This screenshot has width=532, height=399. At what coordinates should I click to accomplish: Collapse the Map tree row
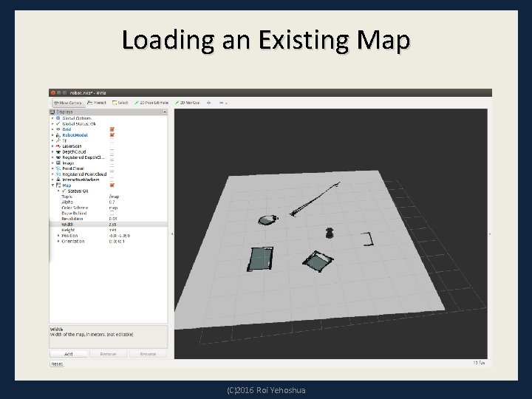point(52,185)
